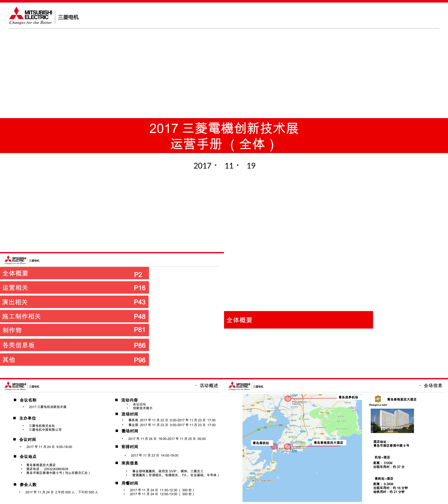The image size is (448, 504).
Task: Open the '全体概要 P2' contents row
Action: tap(74, 273)
